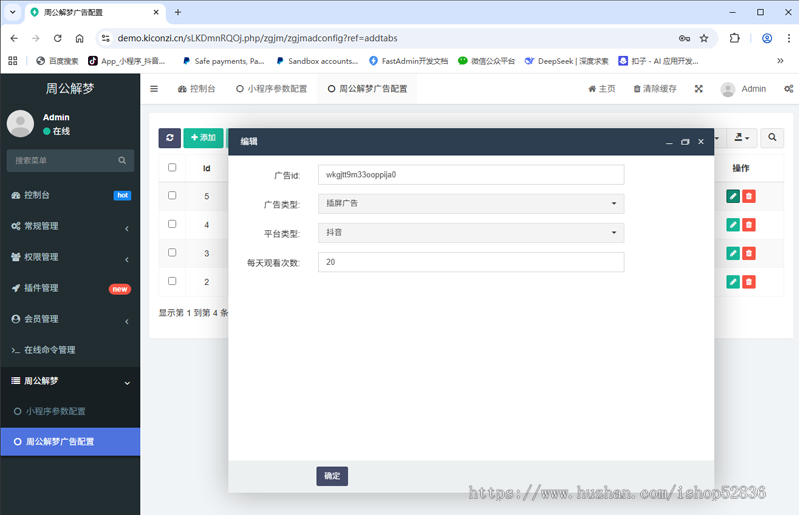The width and height of the screenshot is (799, 515).
Task: Open the table search icon button
Action: click(x=772, y=138)
